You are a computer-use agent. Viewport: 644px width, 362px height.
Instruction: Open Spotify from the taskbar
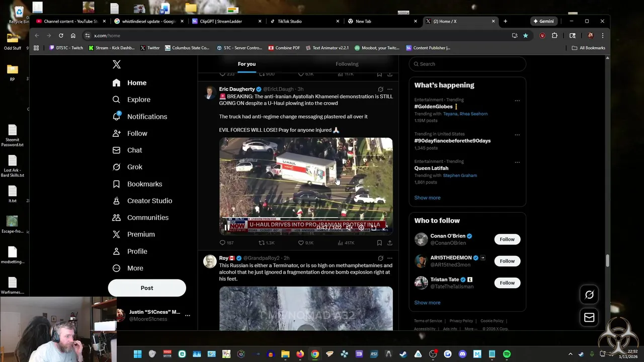pos(507,354)
